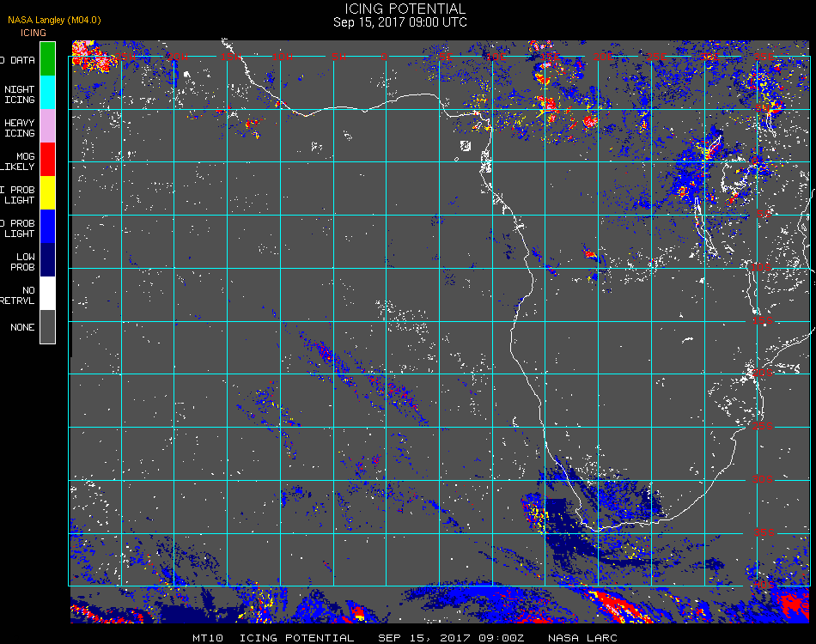816x644 pixels.
Task: Click the '15S' latitude label
Action: pos(763,320)
